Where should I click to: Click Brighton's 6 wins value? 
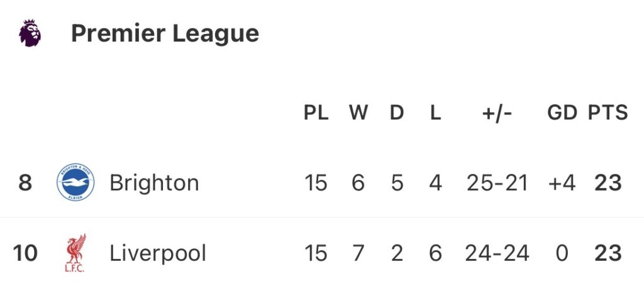pos(358,183)
